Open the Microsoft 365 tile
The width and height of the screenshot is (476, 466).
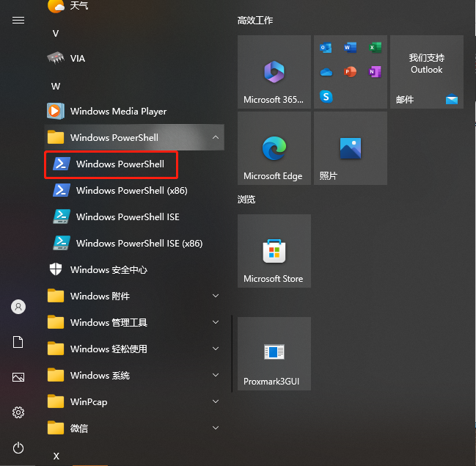coord(274,72)
